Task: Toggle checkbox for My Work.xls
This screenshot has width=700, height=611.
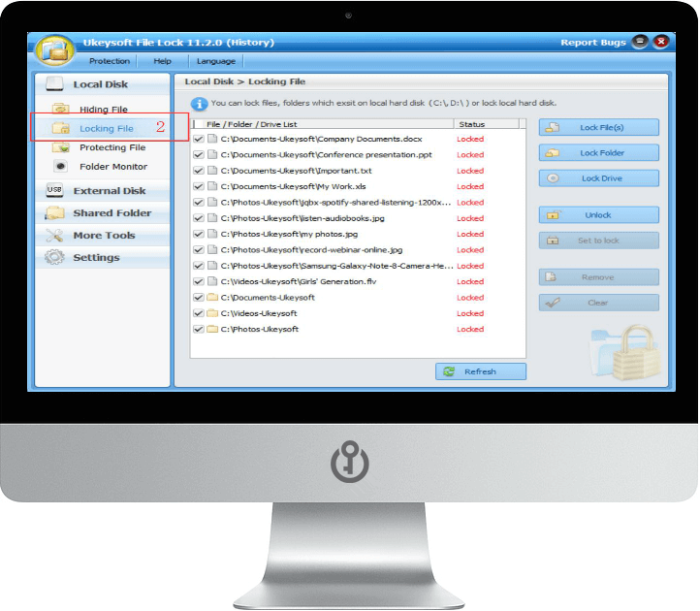Action: (199, 186)
